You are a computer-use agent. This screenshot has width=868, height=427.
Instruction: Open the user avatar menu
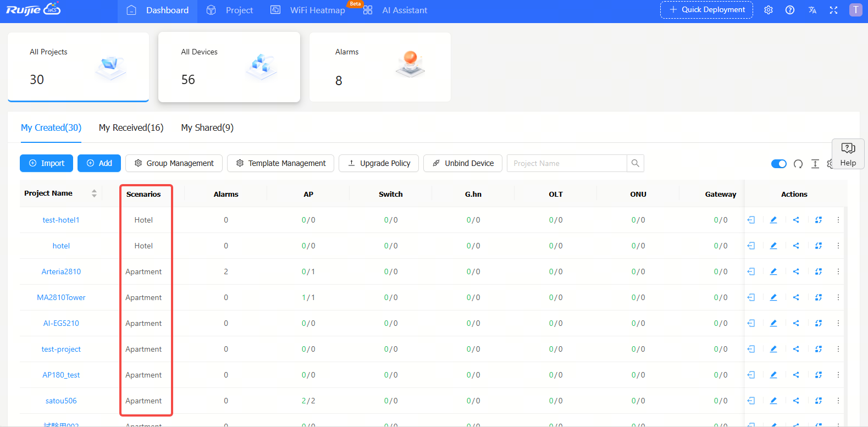(x=855, y=10)
